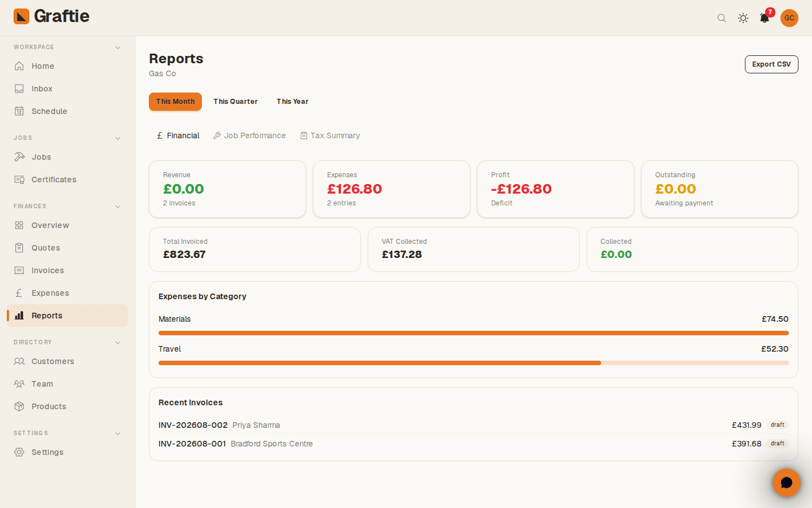This screenshot has height=508, width=812.
Task: Click the Settings gear icon
Action: pyautogui.click(x=19, y=452)
